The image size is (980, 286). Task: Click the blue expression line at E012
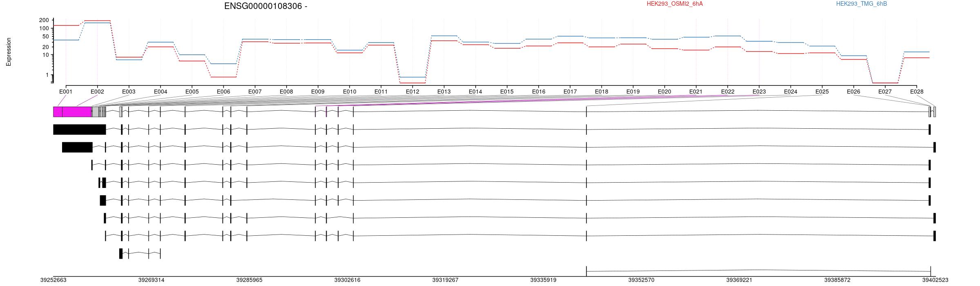[412, 77]
